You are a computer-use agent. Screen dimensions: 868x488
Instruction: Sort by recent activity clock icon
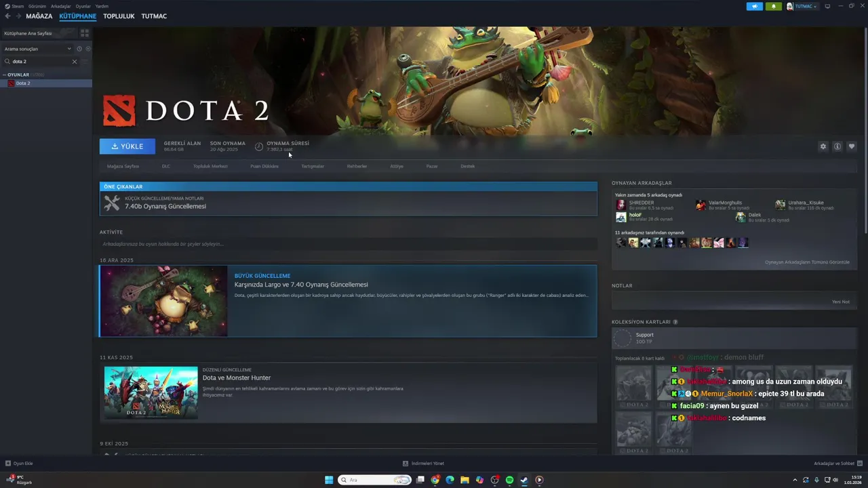click(79, 49)
